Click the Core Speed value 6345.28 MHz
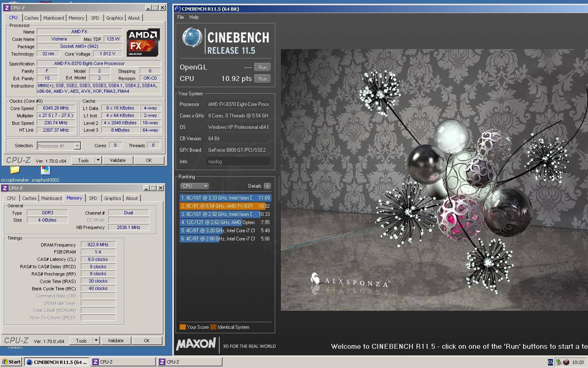Screen dimensions: 588x368 [56, 108]
